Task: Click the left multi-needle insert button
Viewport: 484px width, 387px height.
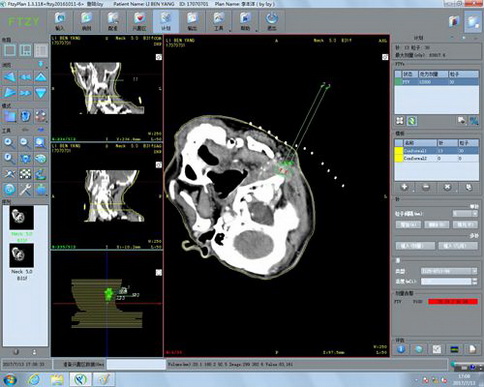Action: 415,246
